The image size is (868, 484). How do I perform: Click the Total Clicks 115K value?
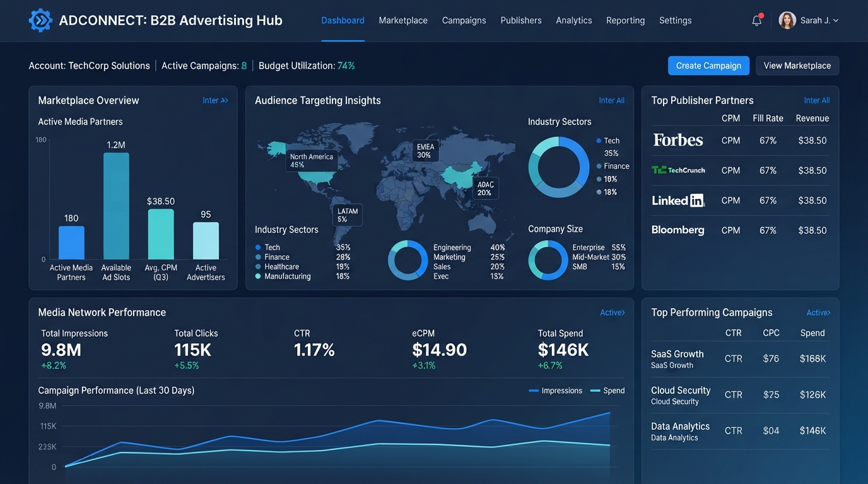pyautogui.click(x=193, y=350)
